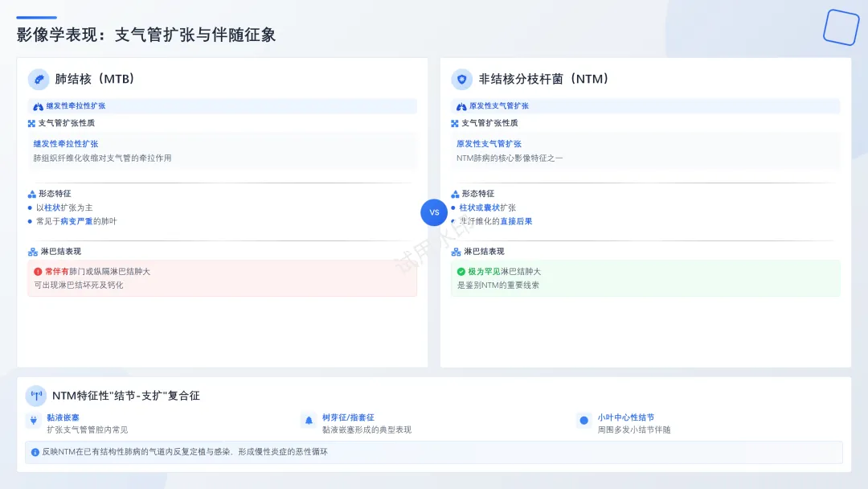Viewport: 868px width, 489px height.
Task: Click the text 黏液嵌塞形成的典型表现
Action: (367, 429)
